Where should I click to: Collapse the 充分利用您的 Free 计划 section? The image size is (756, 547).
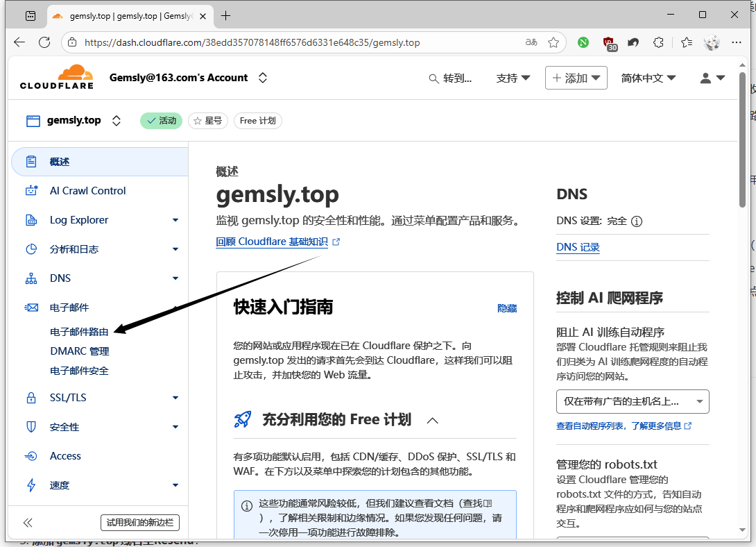[x=432, y=420]
